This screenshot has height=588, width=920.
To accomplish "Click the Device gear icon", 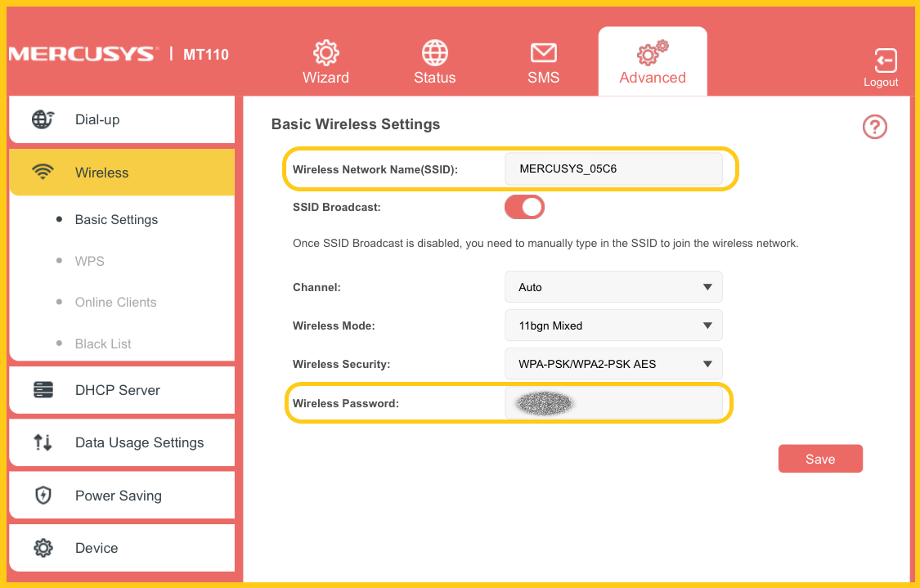I will coord(43,547).
